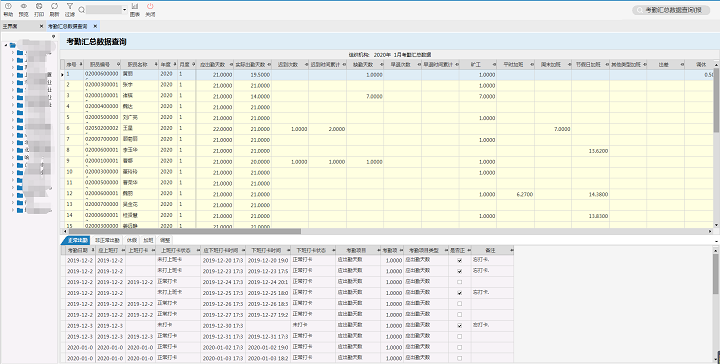Toggle the checkbox in the 2019-12-30 detail row
The image size is (720, 364).
tap(460, 325)
